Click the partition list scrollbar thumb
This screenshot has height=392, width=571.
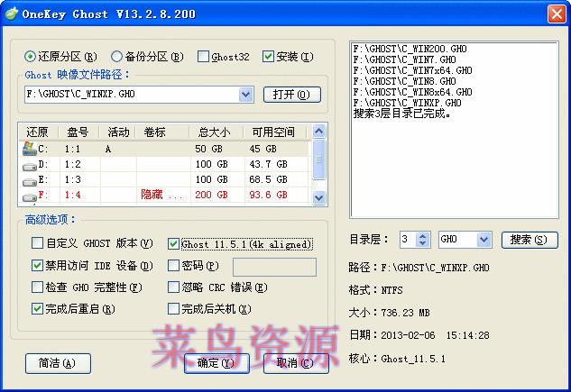coord(319,159)
